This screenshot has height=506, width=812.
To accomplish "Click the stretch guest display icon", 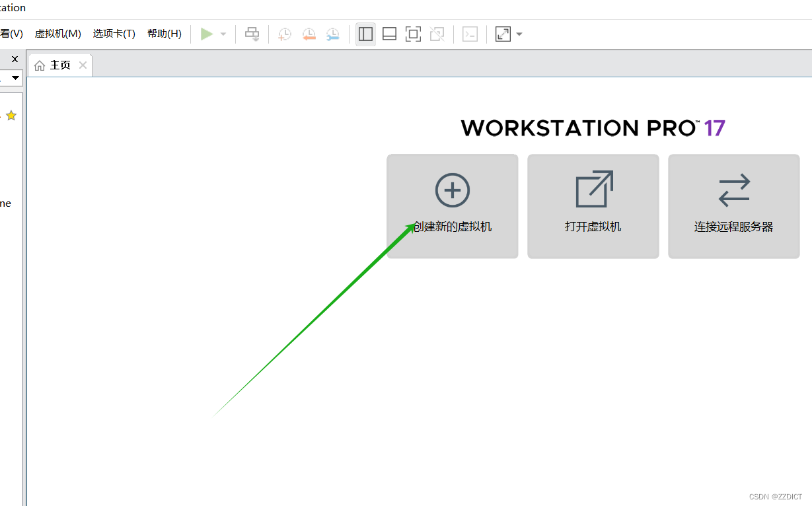I will coord(503,34).
